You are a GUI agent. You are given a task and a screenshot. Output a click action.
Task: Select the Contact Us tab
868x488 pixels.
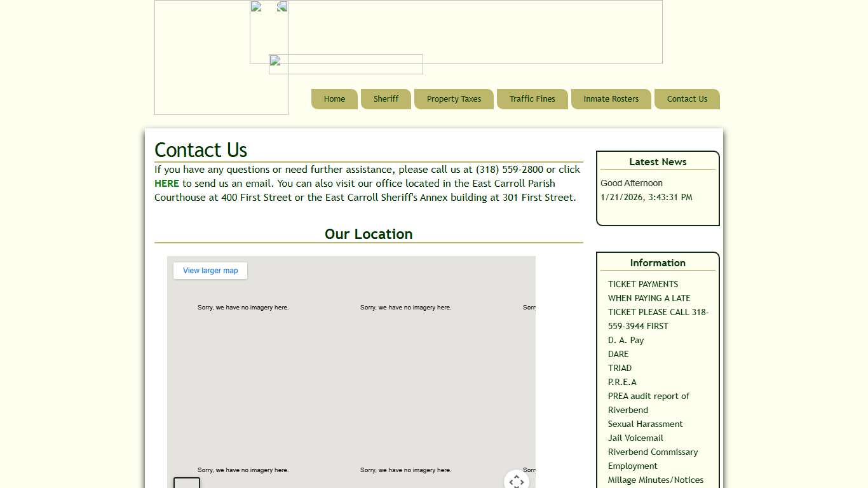pos(687,99)
